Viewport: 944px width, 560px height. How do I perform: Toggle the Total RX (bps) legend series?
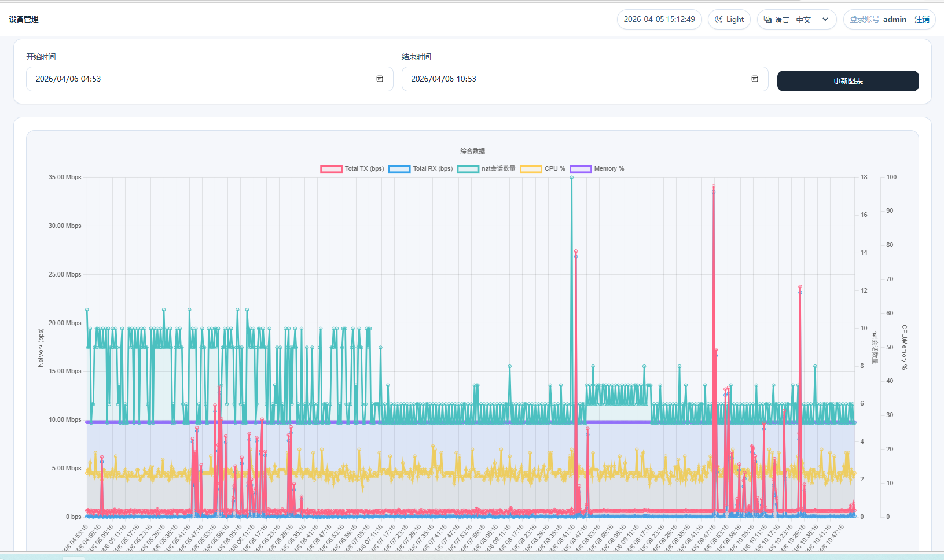pyautogui.click(x=421, y=169)
